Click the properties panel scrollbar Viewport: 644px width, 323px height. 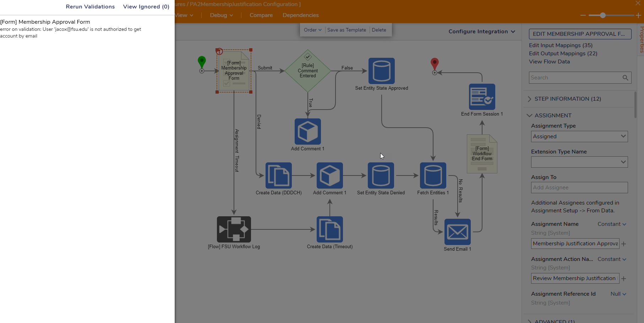(635, 105)
